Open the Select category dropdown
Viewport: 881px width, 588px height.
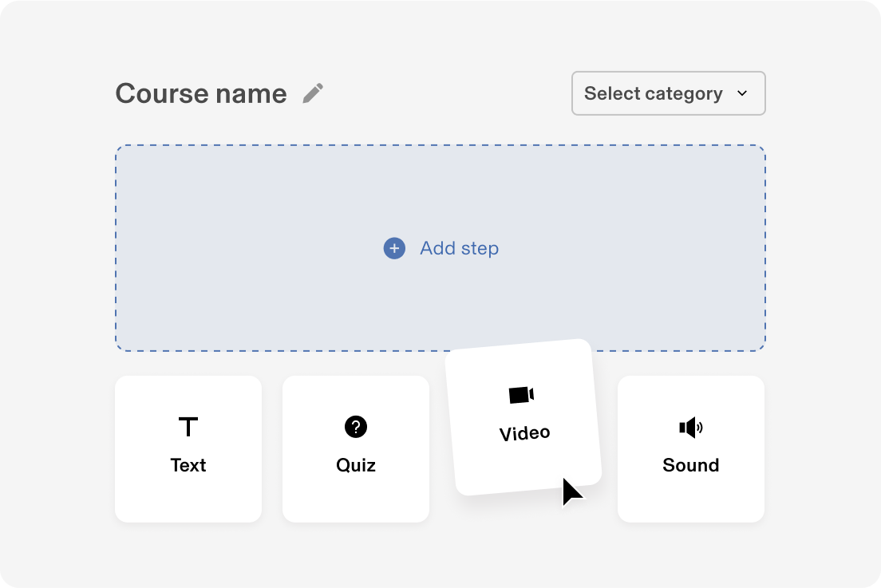point(668,93)
